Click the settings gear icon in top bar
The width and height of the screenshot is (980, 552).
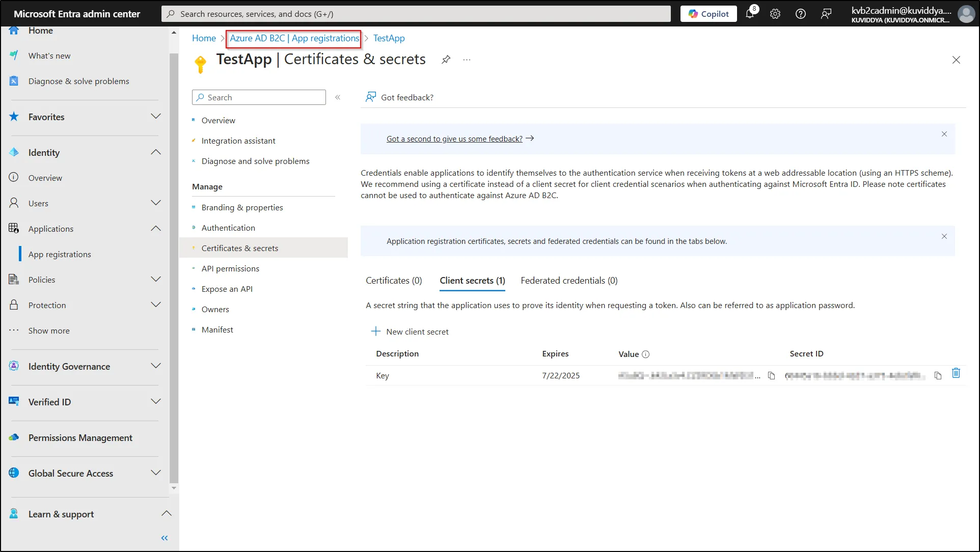(775, 13)
